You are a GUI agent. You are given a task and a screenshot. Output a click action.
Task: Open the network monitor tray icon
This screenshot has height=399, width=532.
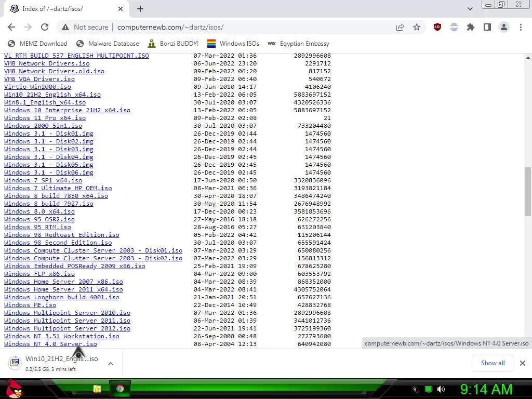pyautogui.click(x=429, y=389)
